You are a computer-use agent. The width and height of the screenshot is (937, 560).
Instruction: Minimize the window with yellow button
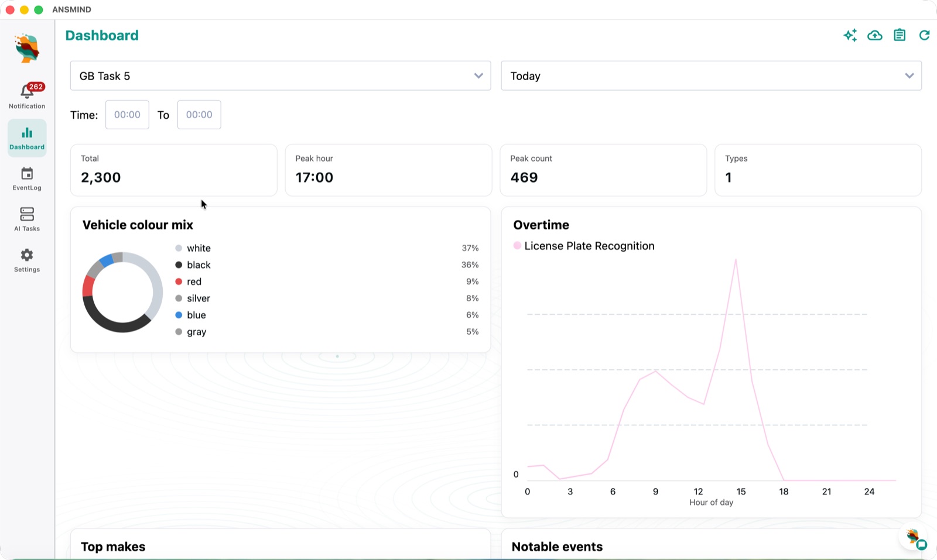[24, 9]
